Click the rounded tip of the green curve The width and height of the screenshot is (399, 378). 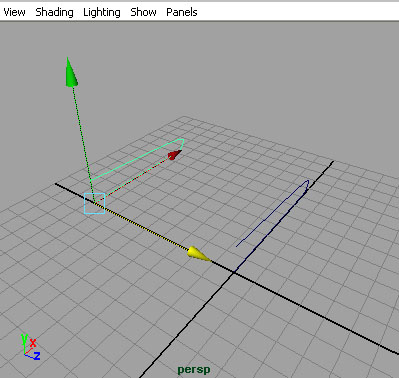pyautogui.click(x=182, y=143)
